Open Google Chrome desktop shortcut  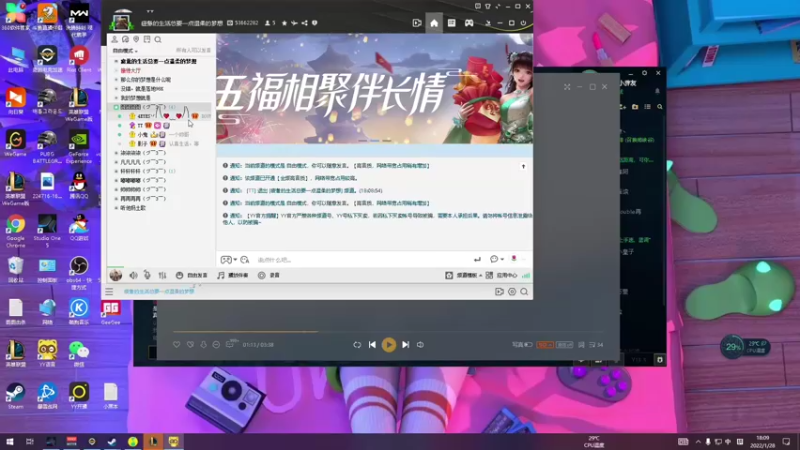(15, 230)
